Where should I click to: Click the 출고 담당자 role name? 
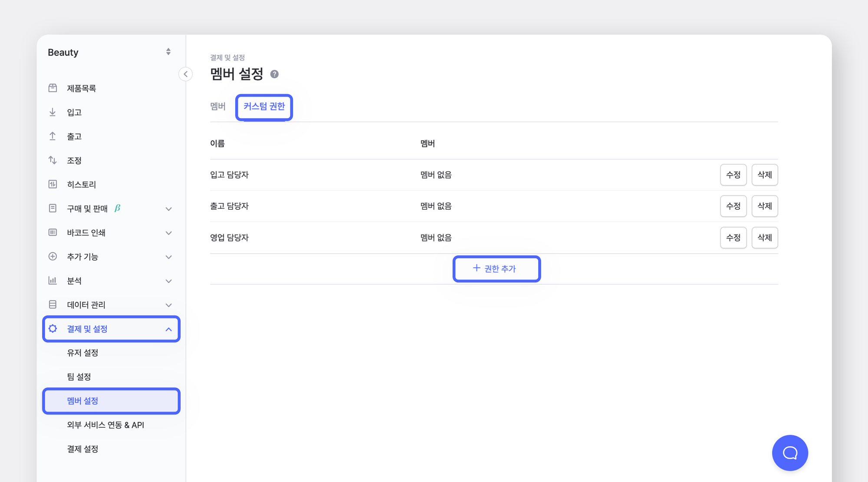229,206
